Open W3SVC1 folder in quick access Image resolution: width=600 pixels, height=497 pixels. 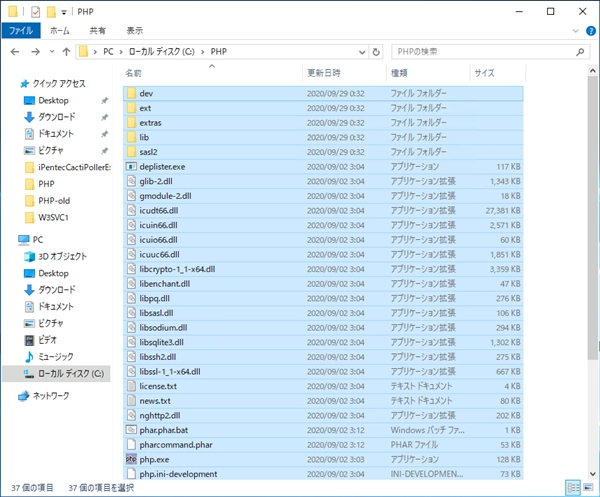pyautogui.click(x=47, y=217)
